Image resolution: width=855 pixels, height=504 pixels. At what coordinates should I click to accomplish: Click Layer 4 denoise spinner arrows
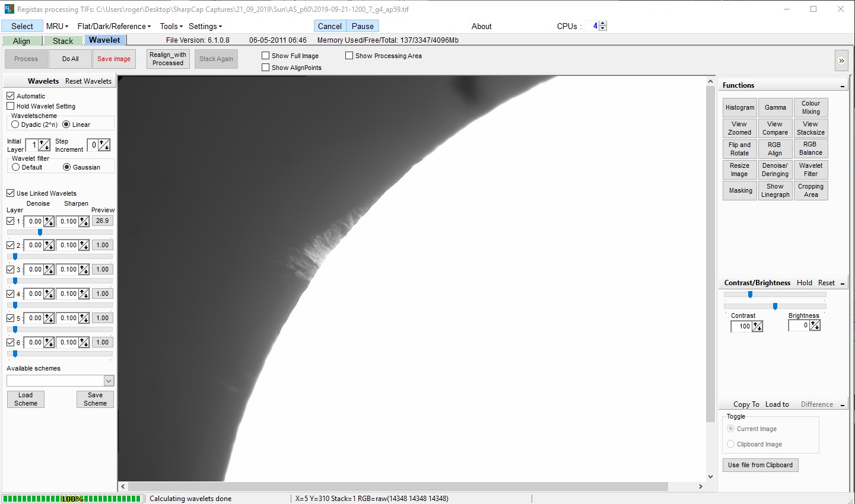49,294
